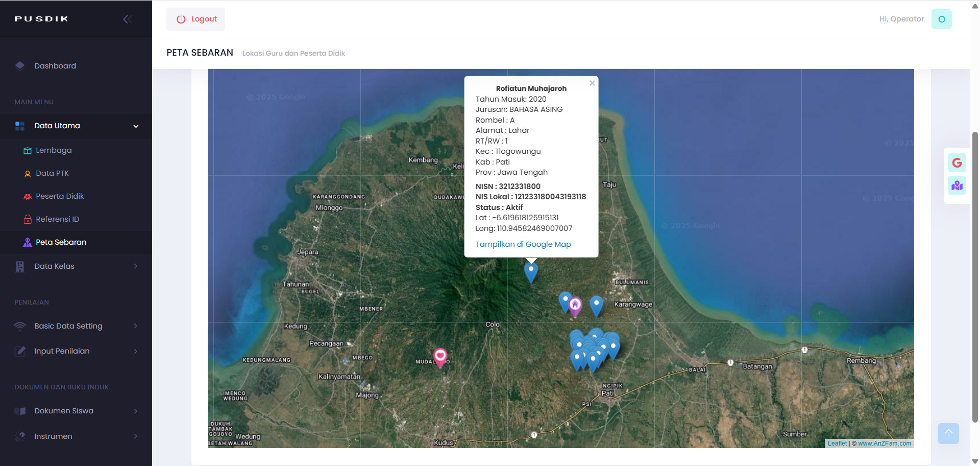
Task: Open Google icon in right floating panel
Action: pyautogui.click(x=957, y=163)
